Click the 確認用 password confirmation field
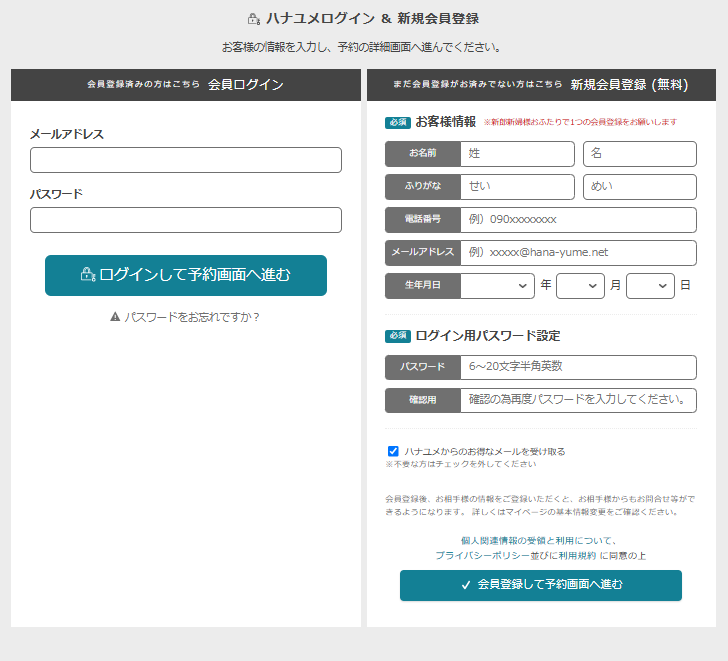The width and height of the screenshot is (728, 661). tap(578, 400)
